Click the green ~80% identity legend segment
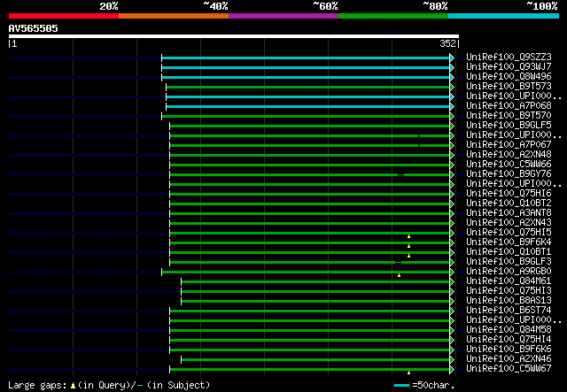567x392 pixels. click(392, 15)
